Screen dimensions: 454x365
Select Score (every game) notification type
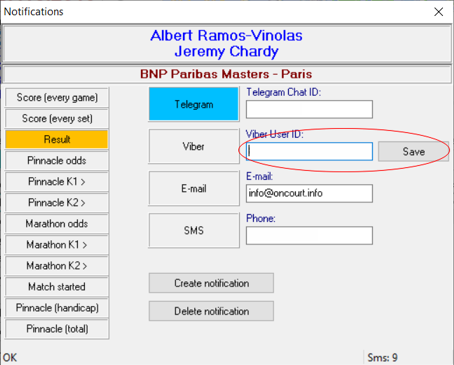tap(57, 98)
